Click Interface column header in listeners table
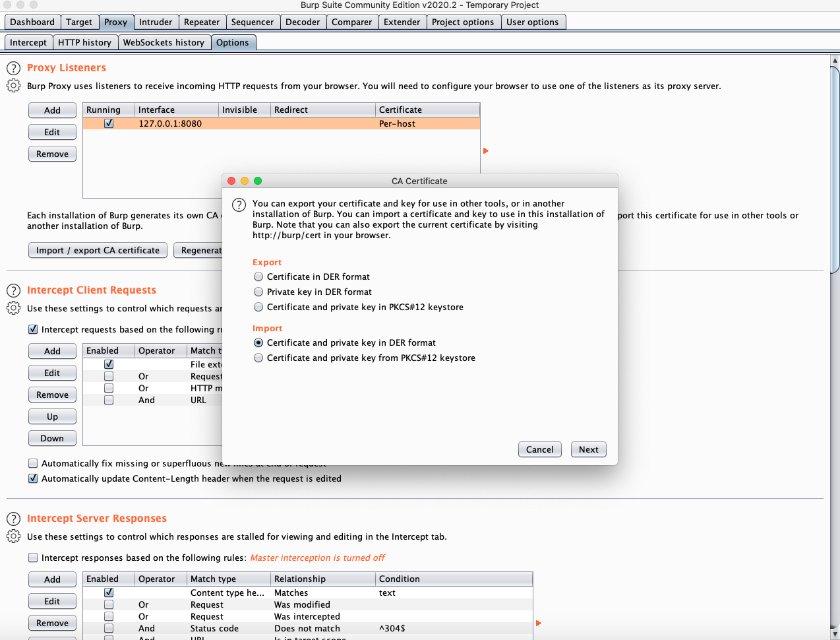The height and width of the screenshot is (640, 840). (x=177, y=110)
